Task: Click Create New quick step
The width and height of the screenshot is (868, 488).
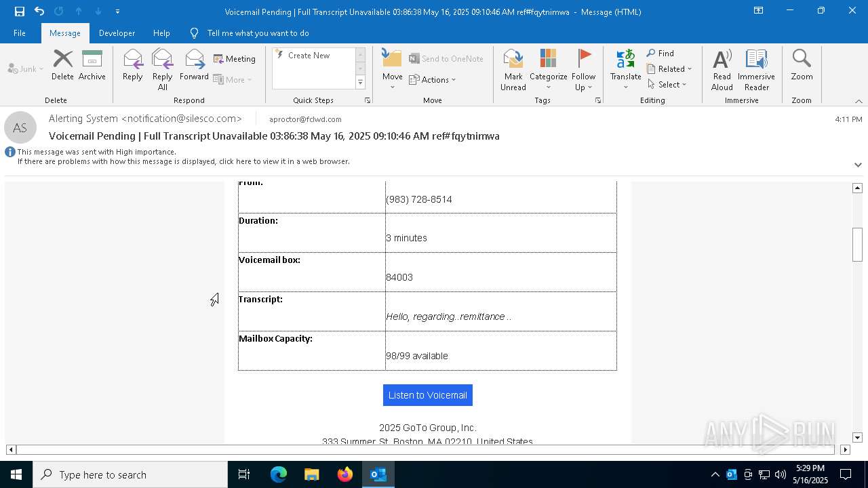Action: (x=309, y=56)
